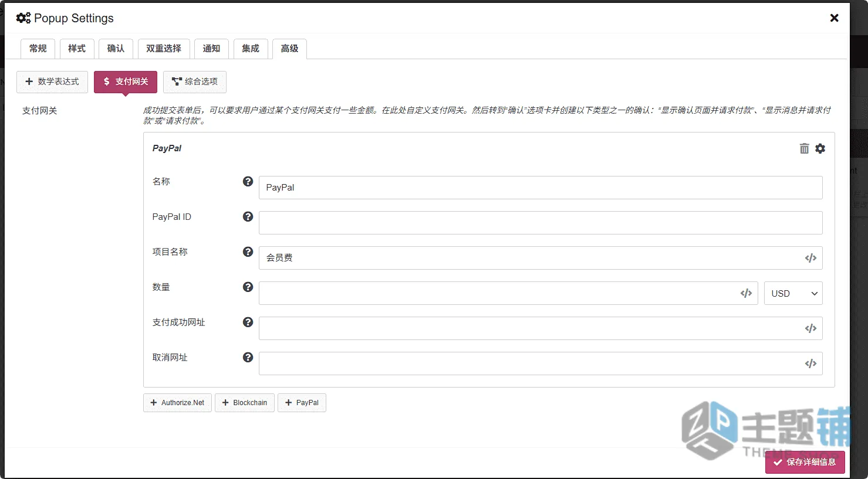Add another PayPal gateway
This screenshot has width=868, height=479.
pos(302,403)
